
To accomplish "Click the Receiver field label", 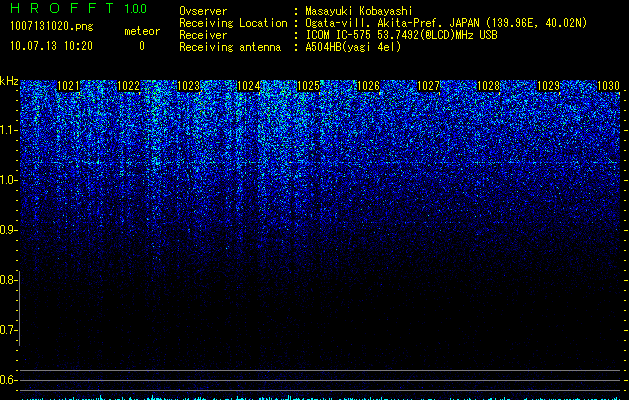I will coord(203,35).
